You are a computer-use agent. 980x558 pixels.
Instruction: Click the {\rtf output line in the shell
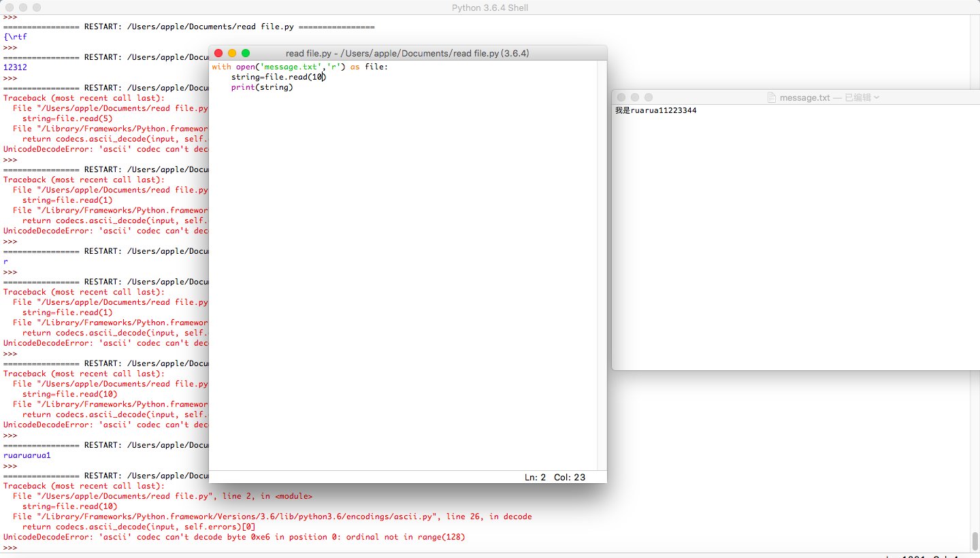[15, 37]
